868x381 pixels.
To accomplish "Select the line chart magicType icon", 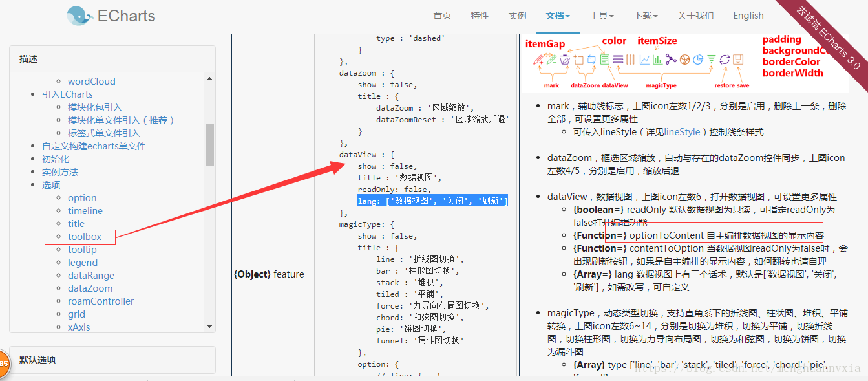I will (644, 60).
